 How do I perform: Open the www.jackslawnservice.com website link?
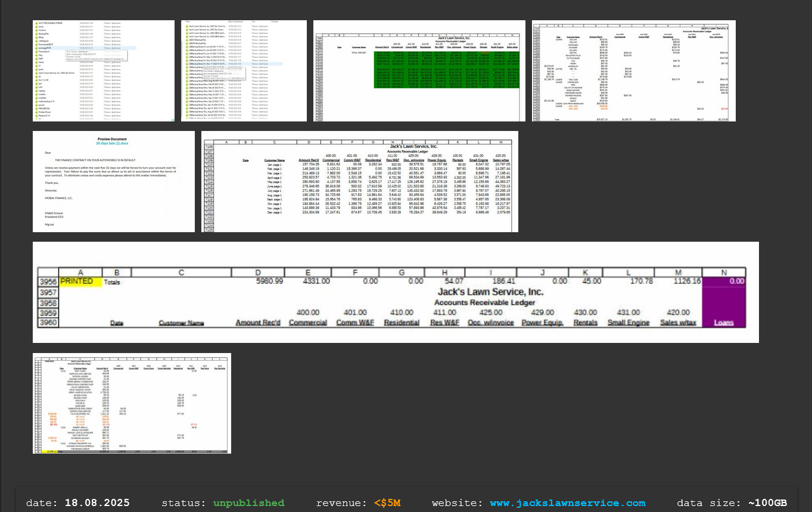tap(567, 503)
